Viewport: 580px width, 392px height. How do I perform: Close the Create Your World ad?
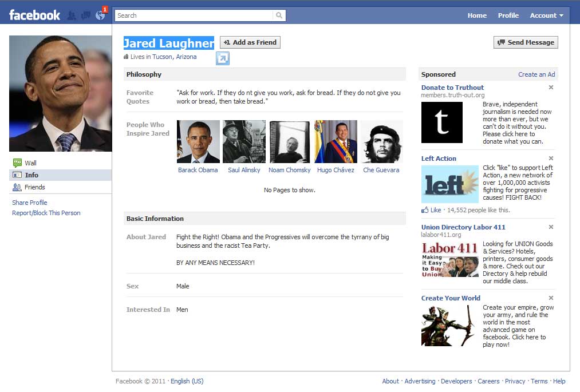coord(551,298)
